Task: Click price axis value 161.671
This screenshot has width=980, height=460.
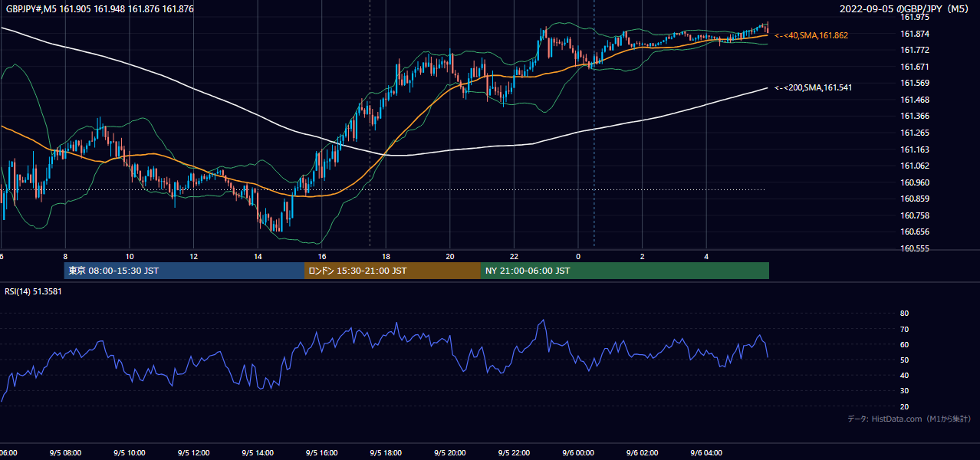Action: 915,67
